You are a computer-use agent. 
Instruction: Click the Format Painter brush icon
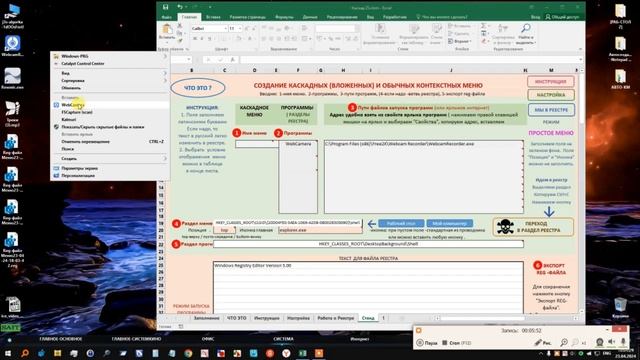(180, 41)
